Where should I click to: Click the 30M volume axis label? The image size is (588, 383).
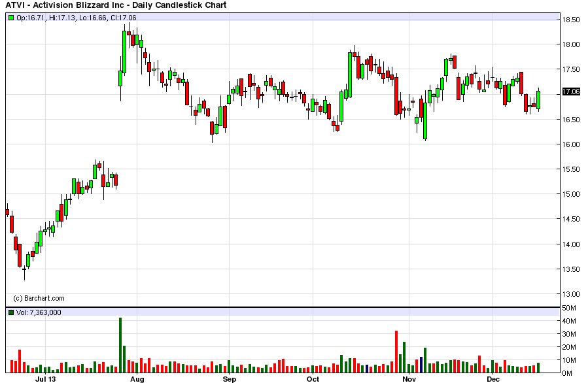click(569, 334)
